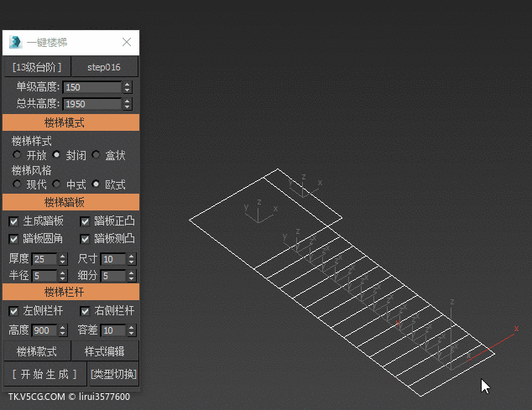Click the [13级台阶] button
The image size is (532, 410).
[37, 67]
